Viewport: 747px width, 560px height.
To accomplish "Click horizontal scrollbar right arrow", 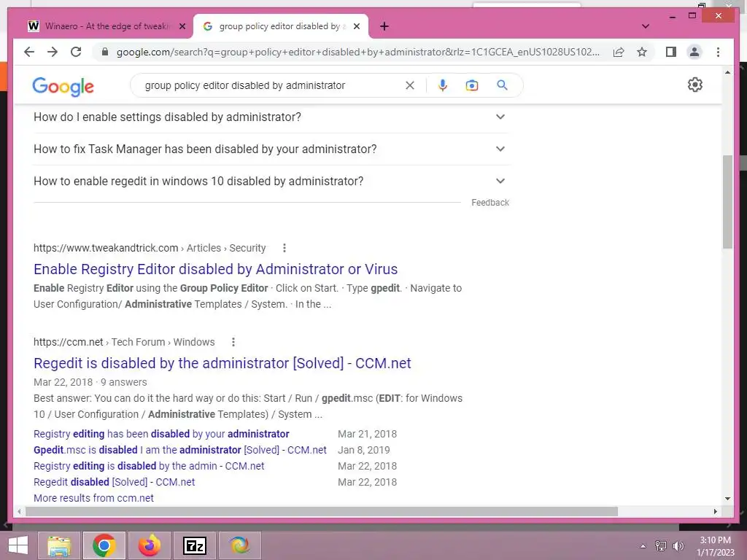I will (715, 511).
